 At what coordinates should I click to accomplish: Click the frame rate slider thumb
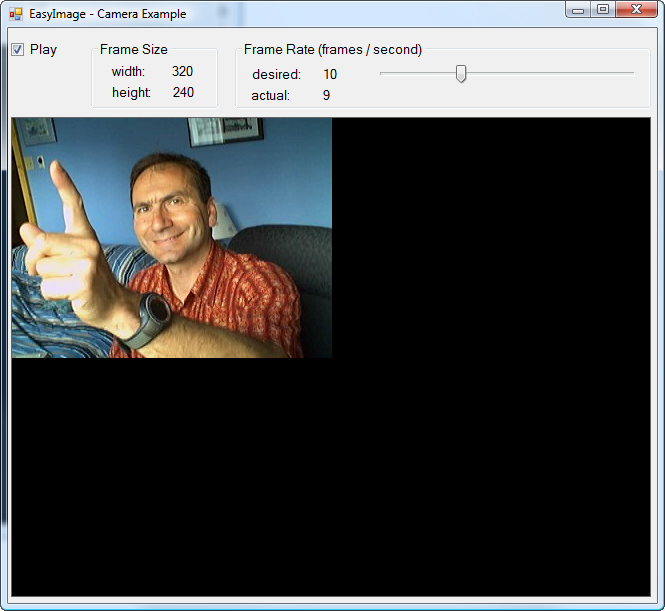[x=461, y=73]
